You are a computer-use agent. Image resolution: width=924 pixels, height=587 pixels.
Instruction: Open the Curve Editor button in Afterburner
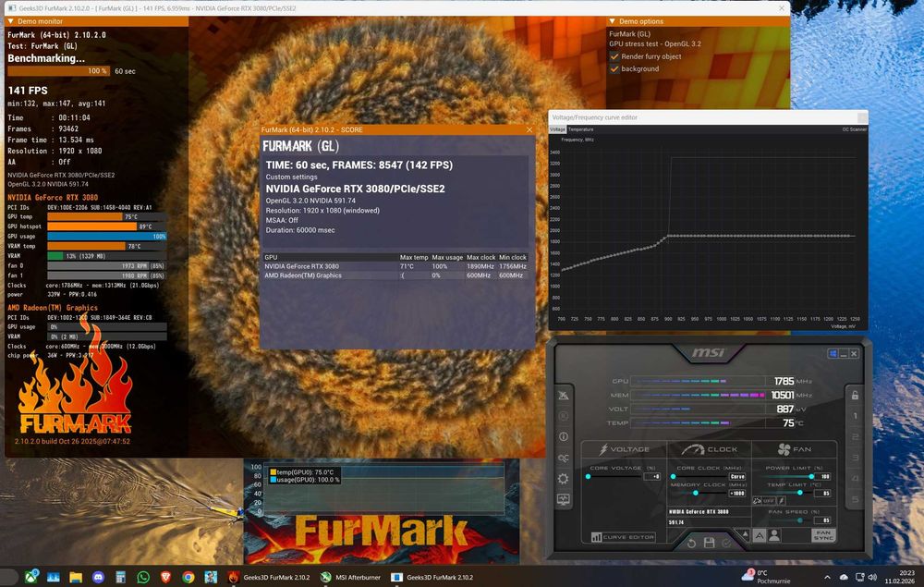623,537
